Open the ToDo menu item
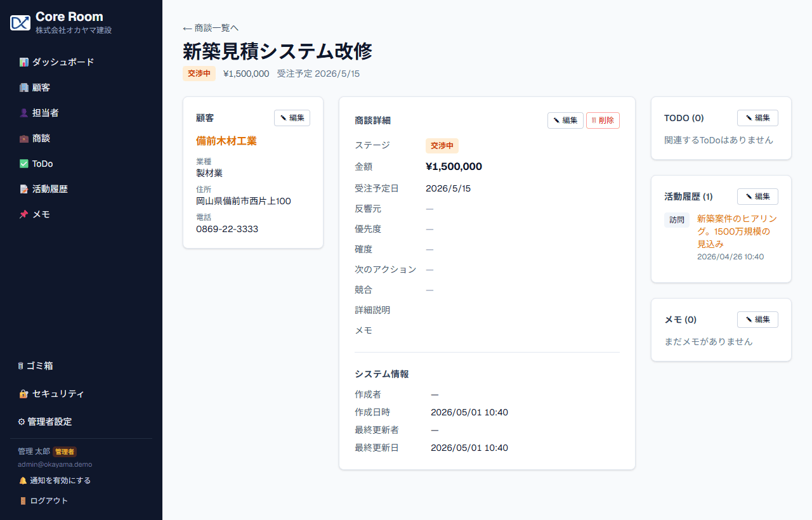Image resolution: width=812 pixels, height=520 pixels. point(81,164)
